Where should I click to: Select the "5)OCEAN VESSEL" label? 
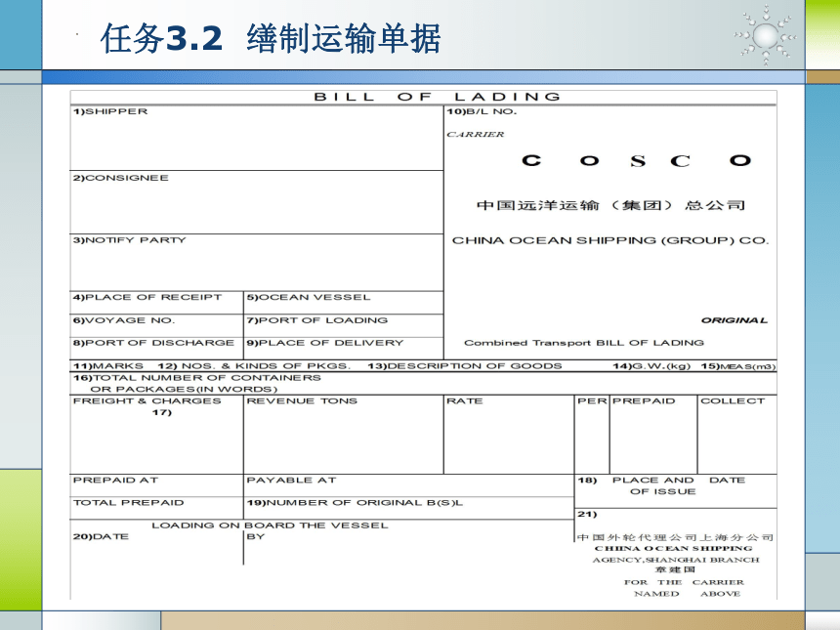(309, 297)
